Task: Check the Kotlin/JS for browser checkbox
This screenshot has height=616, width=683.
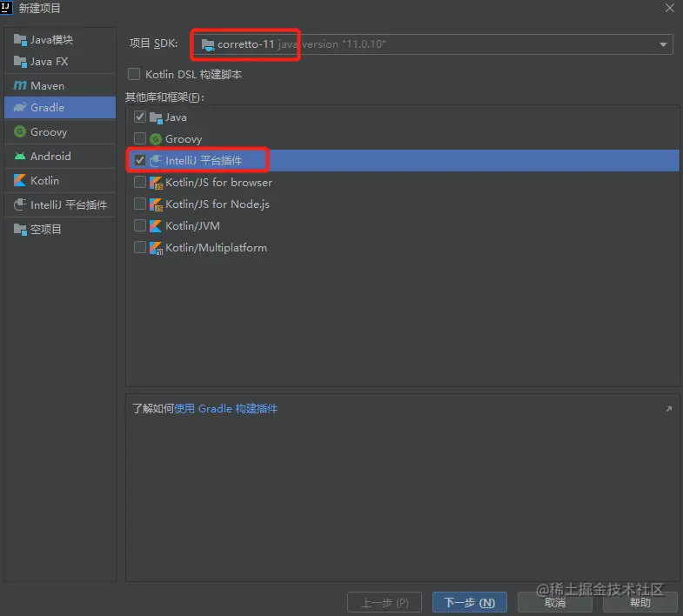Action: click(140, 182)
